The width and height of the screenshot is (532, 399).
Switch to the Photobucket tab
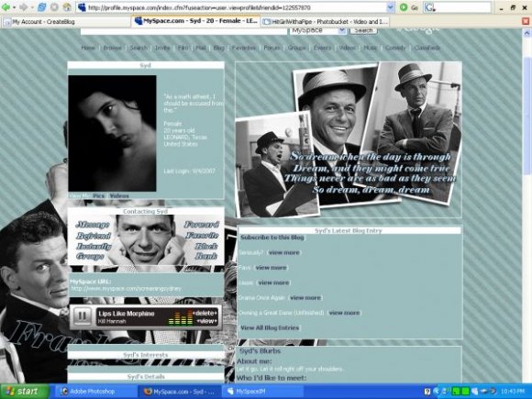pos(325,22)
